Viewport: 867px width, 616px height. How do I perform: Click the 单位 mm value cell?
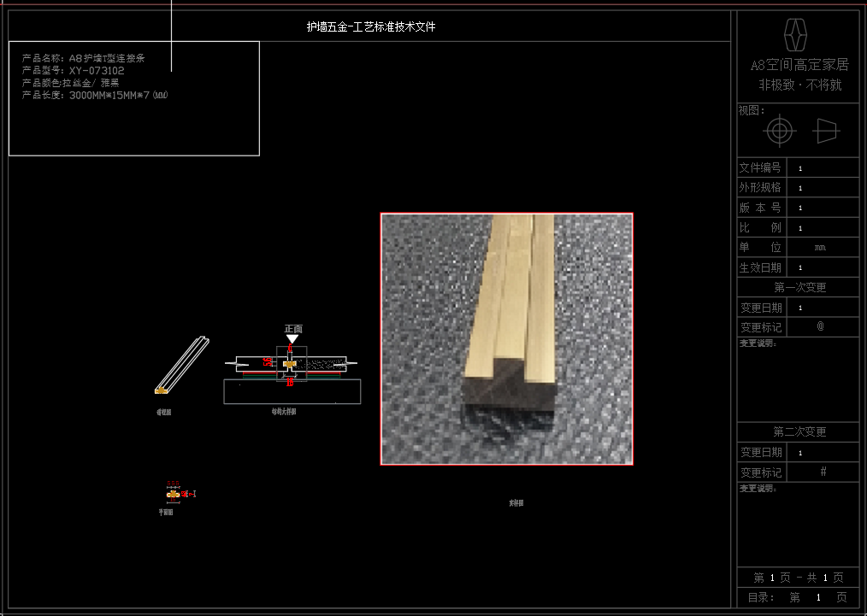coord(821,248)
